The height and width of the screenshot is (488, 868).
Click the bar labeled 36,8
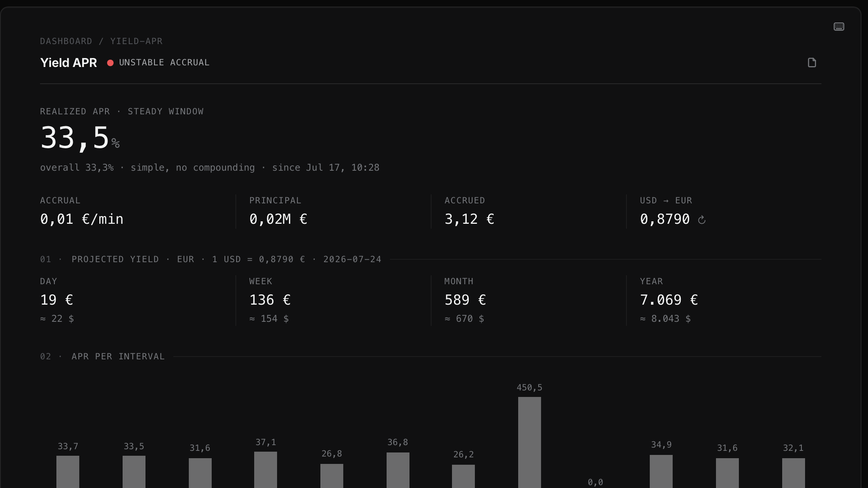tap(398, 470)
